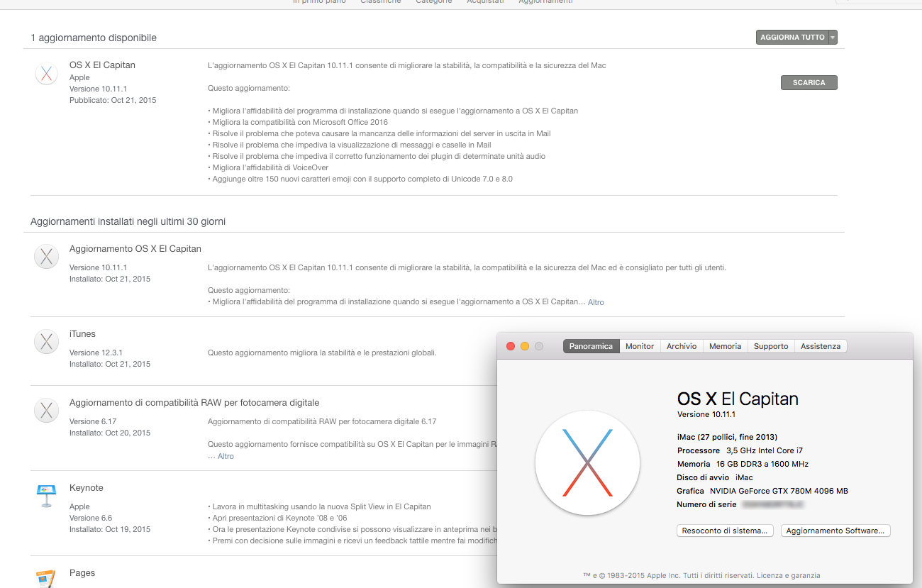
Task: Click the 'Aggiornamento OS X El Capitan' title
Action: click(135, 249)
